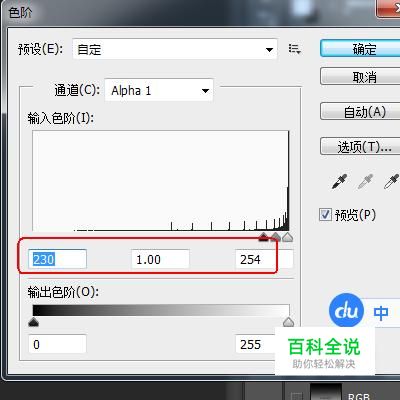Screen dimensions: 400x400
Task: Open the 预设(E) preset dropdown
Action: click(175, 50)
